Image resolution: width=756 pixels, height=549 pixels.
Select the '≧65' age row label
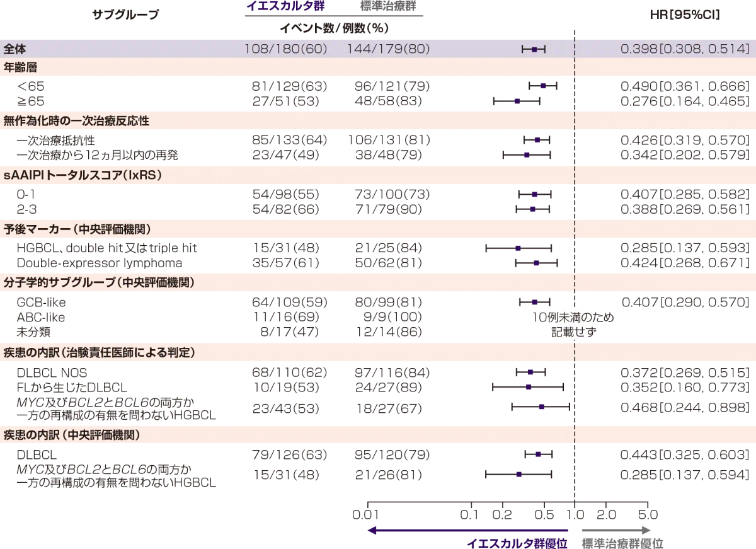coord(31,101)
